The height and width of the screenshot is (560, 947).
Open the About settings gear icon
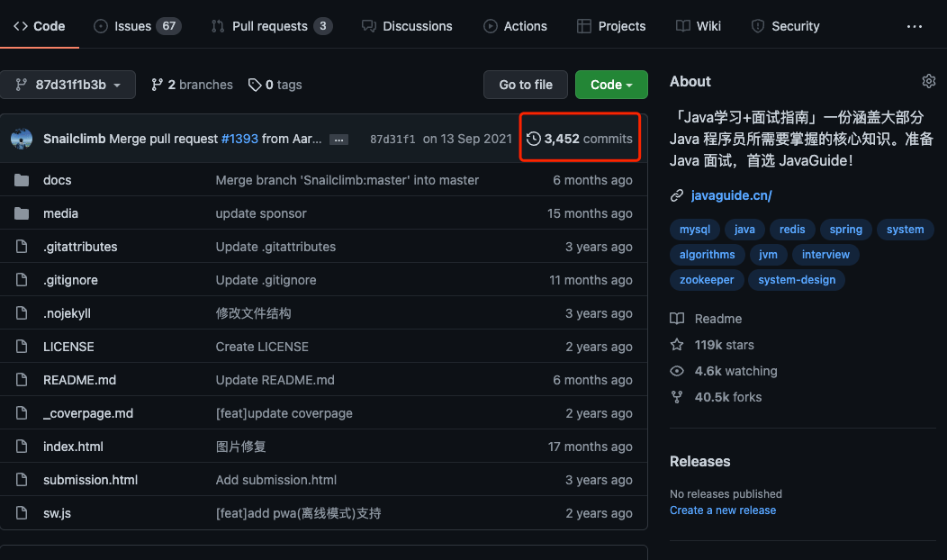(928, 81)
